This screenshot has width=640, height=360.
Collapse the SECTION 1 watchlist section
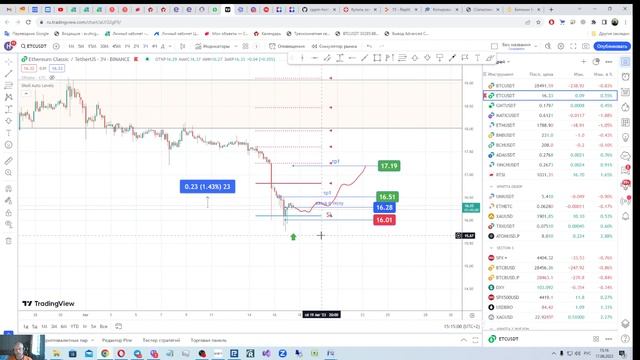(x=491, y=248)
